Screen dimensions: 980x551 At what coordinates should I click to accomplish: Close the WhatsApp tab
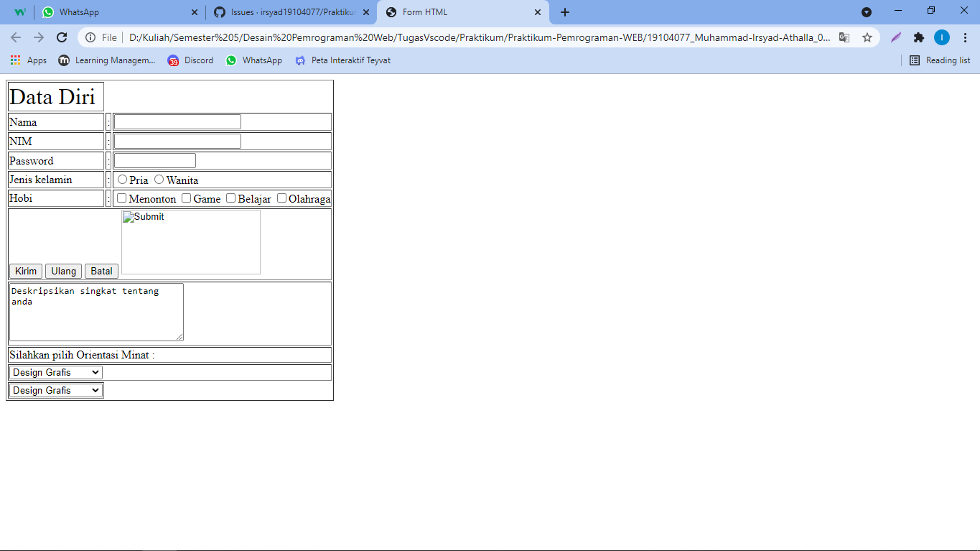tap(194, 12)
